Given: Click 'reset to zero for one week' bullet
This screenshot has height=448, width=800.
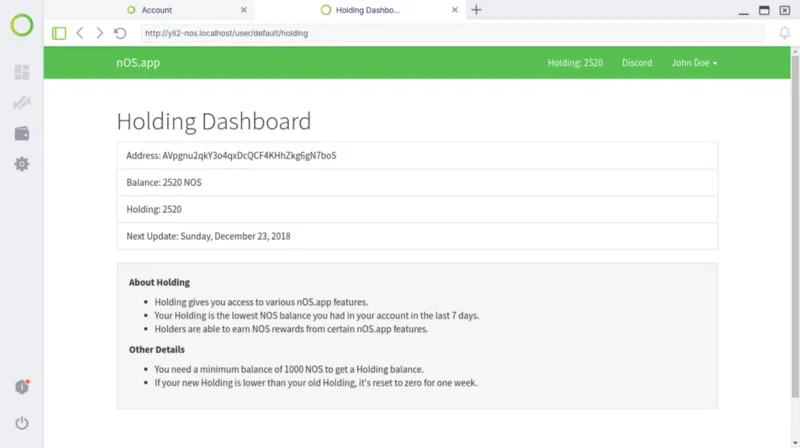Looking at the screenshot, I should pos(316,383).
